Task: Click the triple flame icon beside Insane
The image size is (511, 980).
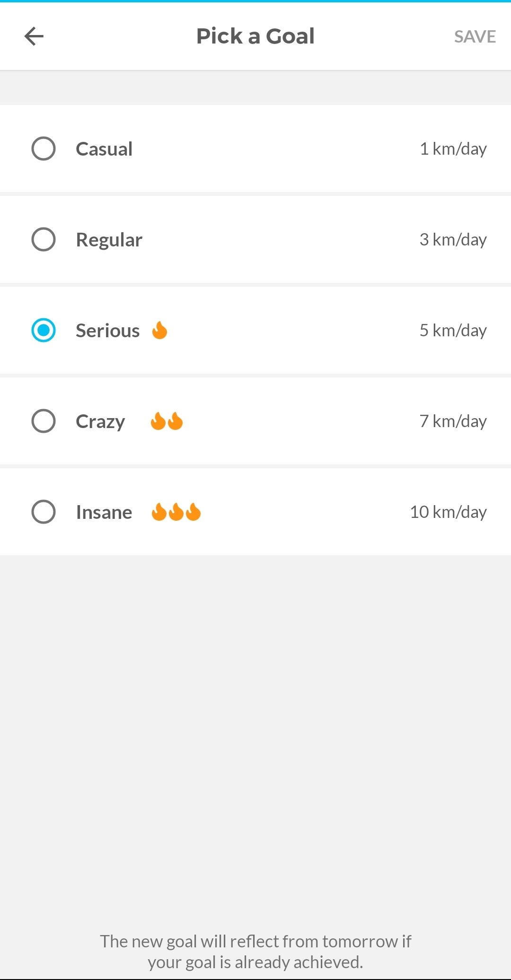Action: (176, 512)
